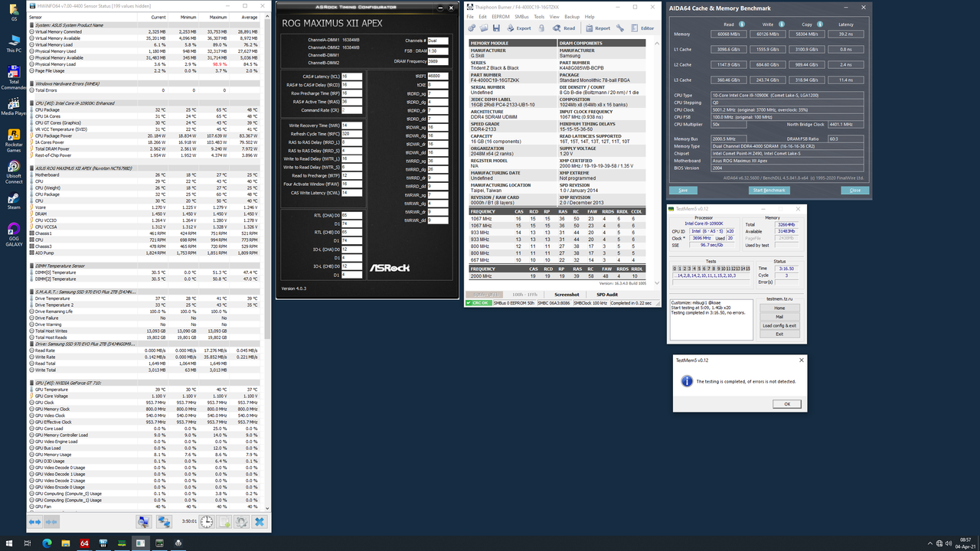Click CAS# Latency (tCL) field in Timing Configurator
This screenshot has height=551, width=980.
coord(351,77)
